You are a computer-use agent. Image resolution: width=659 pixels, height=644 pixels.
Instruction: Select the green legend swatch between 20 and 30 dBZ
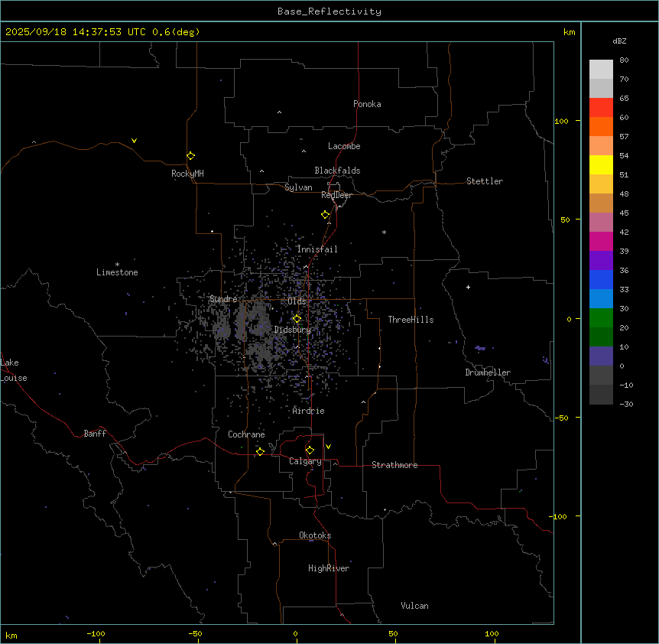pos(601,317)
